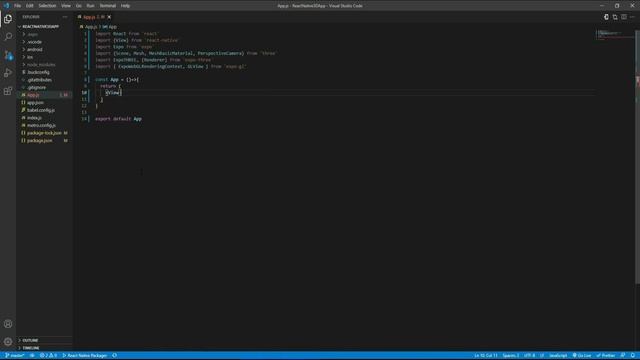The image size is (640, 360).
Task: Open the View menu
Action: [x=66, y=6]
